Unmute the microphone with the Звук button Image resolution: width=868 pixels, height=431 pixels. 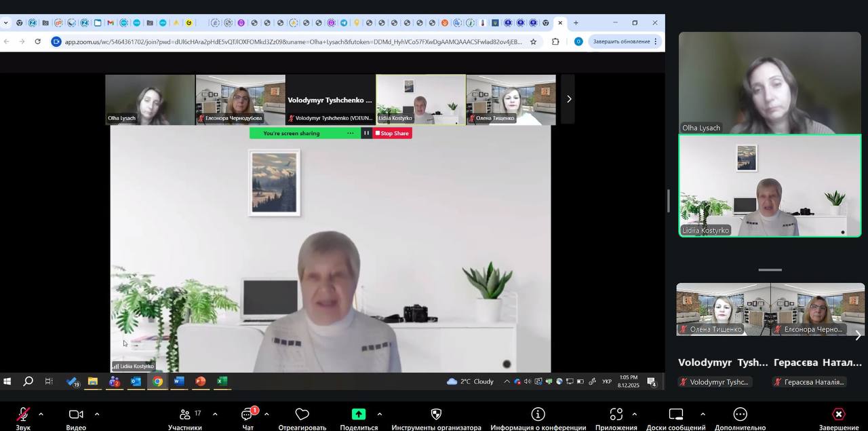[x=23, y=415]
